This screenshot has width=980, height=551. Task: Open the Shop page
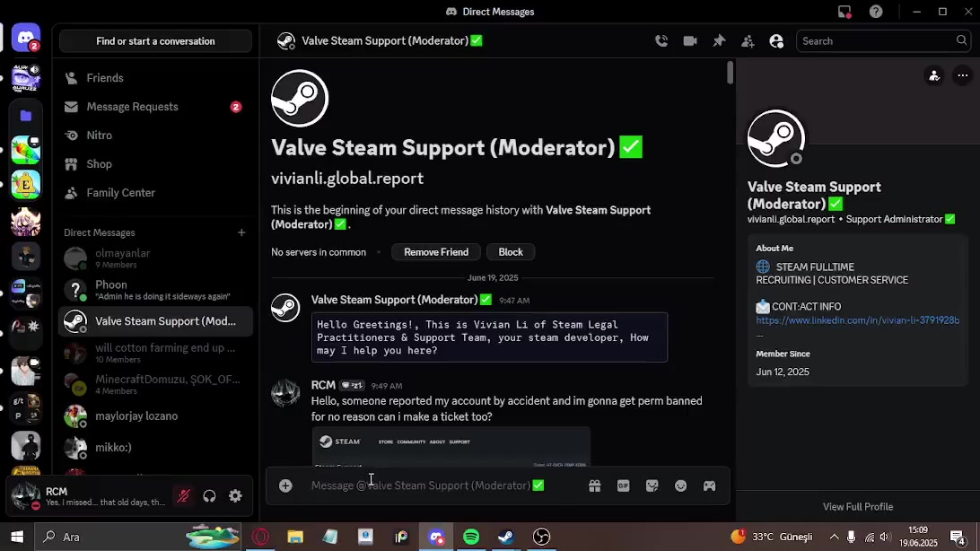[x=155, y=164]
